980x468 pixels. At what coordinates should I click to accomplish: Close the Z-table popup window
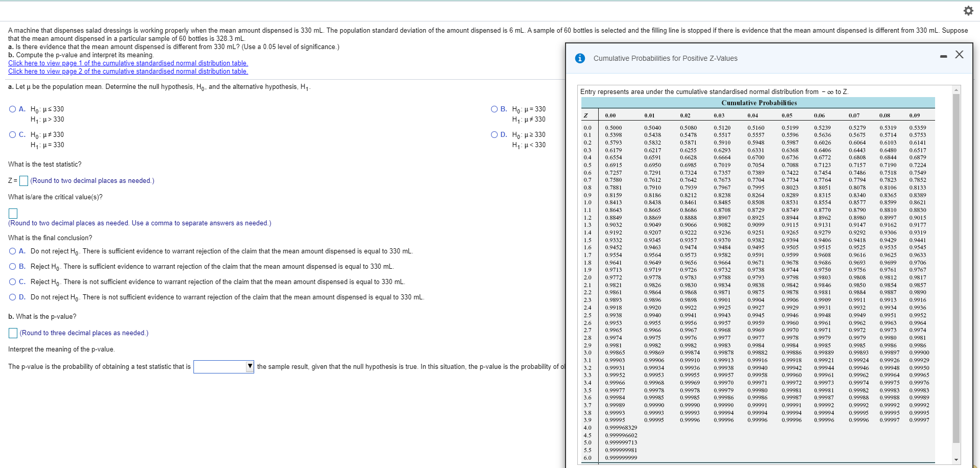point(959,54)
